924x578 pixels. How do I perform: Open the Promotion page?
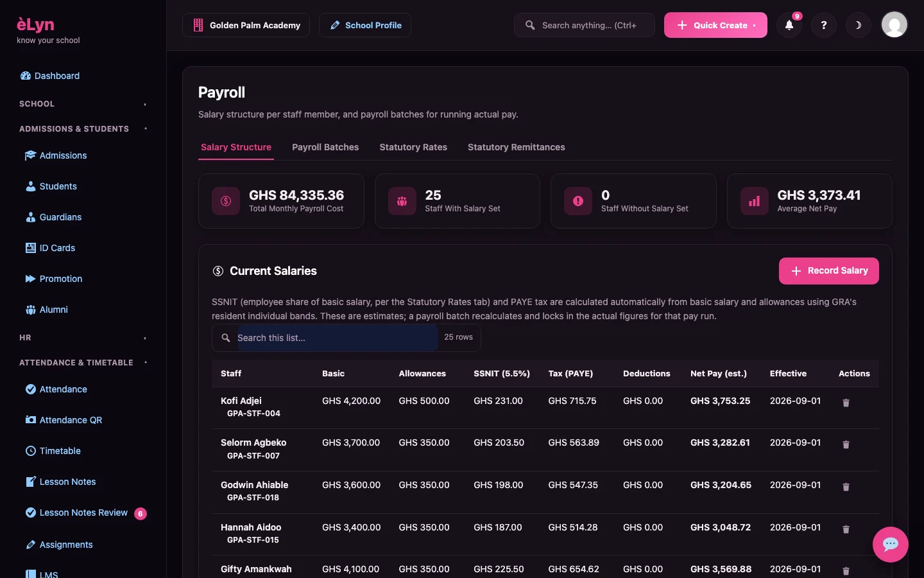pos(54,279)
